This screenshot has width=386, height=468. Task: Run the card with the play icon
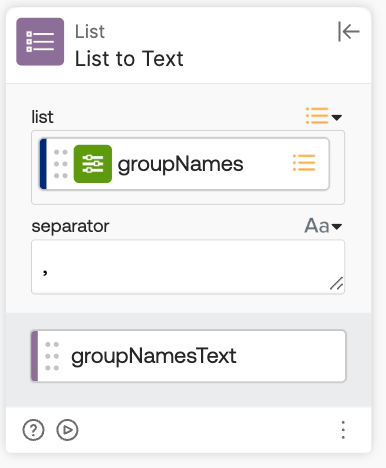pos(67,430)
